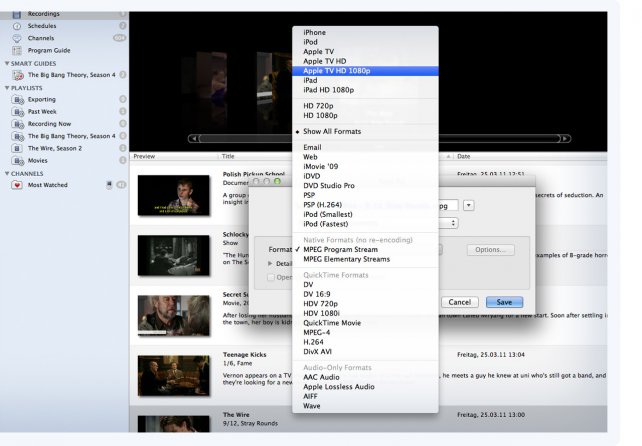Select The Big Bang Theory smart guide icon
Viewport: 642px width, 446px height.
point(18,75)
